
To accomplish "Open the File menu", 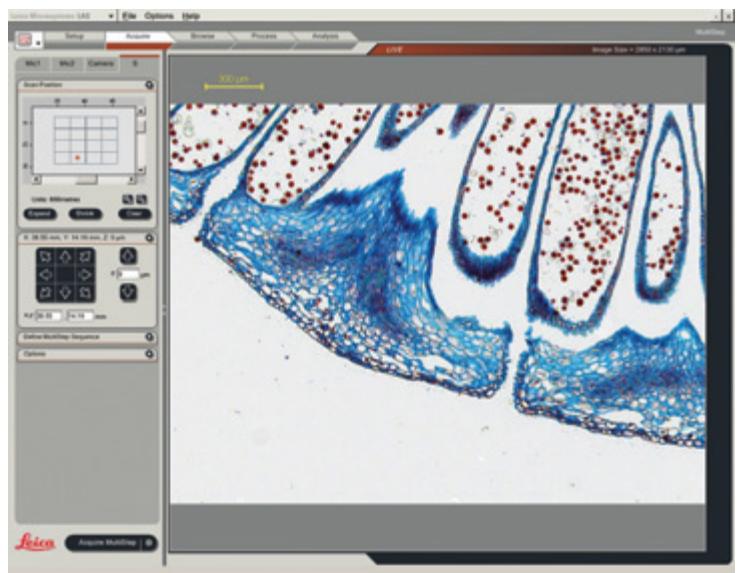I will click(x=129, y=16).
